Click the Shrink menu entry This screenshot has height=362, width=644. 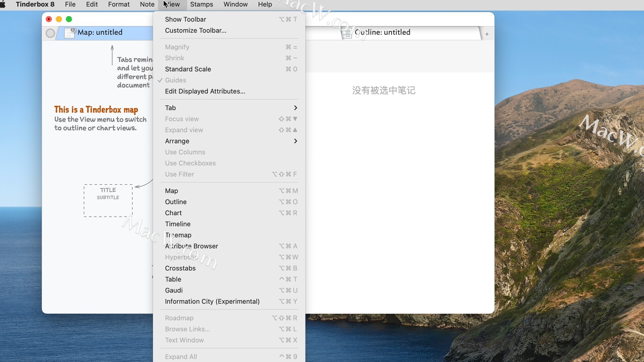pyautogui.click(x=229, y=58)
